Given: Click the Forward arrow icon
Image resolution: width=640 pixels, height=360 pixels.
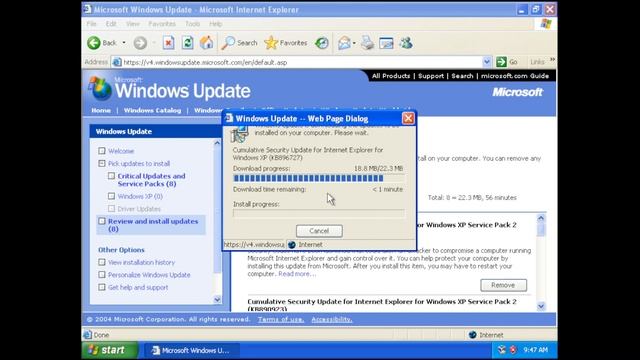Looking at the screenshot, I should click(140, 43).
